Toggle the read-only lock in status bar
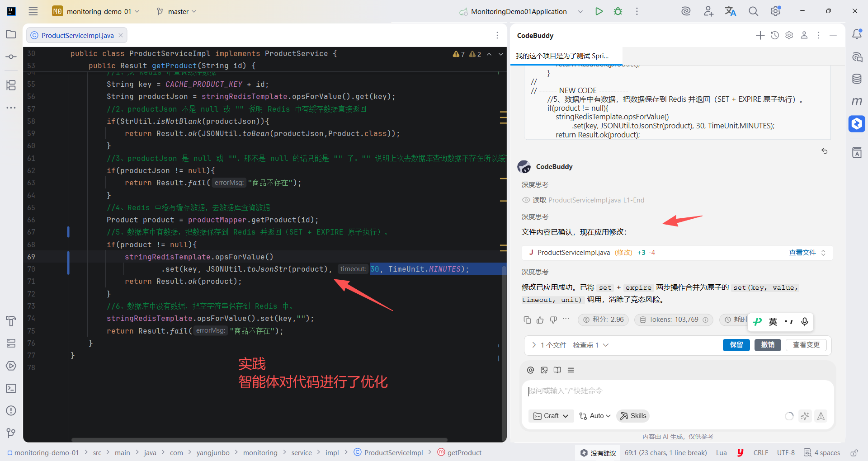This screenshot has height=461, width=868. pos(854,453)
